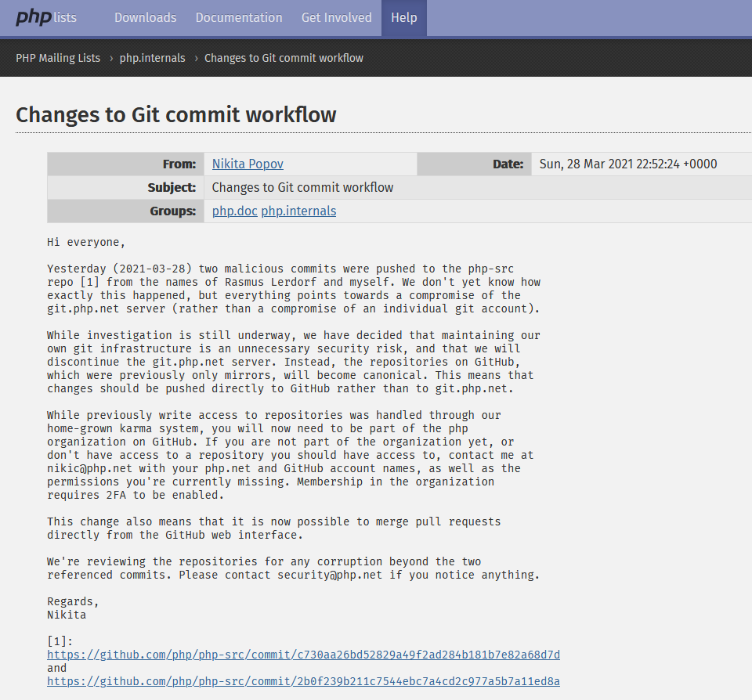Click the greeting 'Hi everyone,'
752x700 pixels.
click(86, 243)
